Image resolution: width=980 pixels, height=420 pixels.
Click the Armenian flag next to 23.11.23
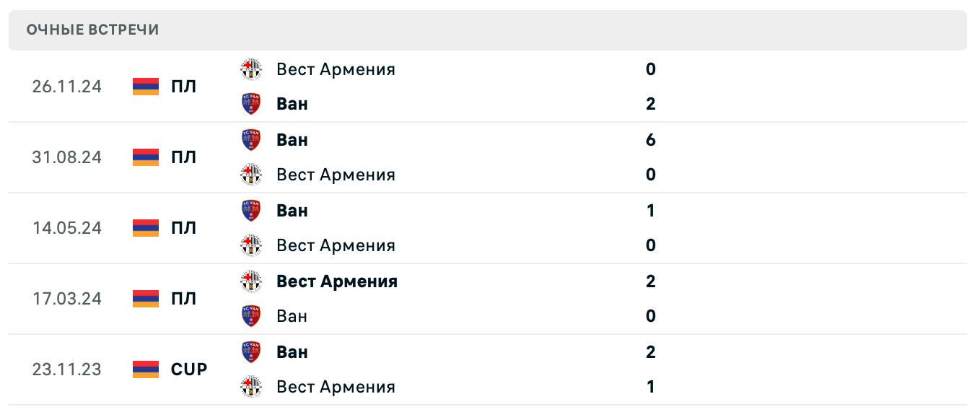[144, 369]
